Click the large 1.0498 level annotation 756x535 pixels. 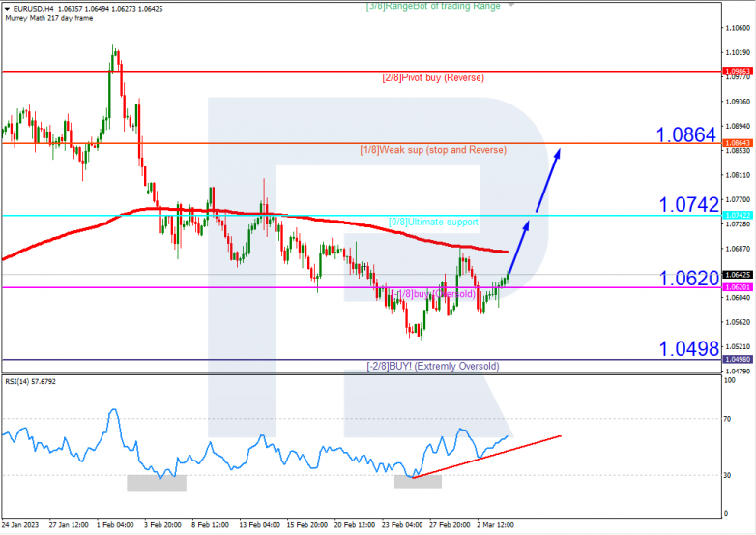[685, 349]
